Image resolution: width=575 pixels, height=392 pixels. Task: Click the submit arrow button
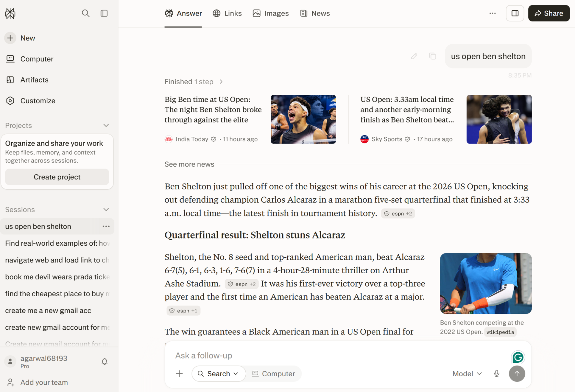coord(517,374)
